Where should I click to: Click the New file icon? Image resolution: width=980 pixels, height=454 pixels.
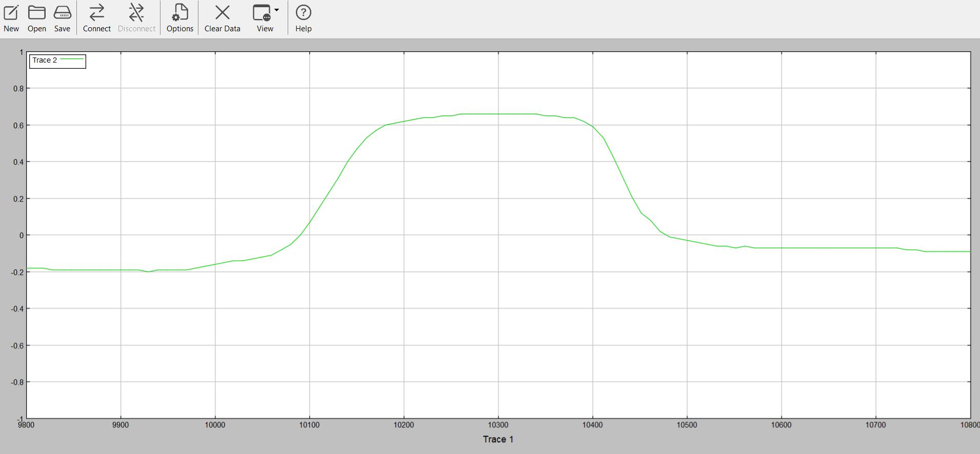pos(11,13)
